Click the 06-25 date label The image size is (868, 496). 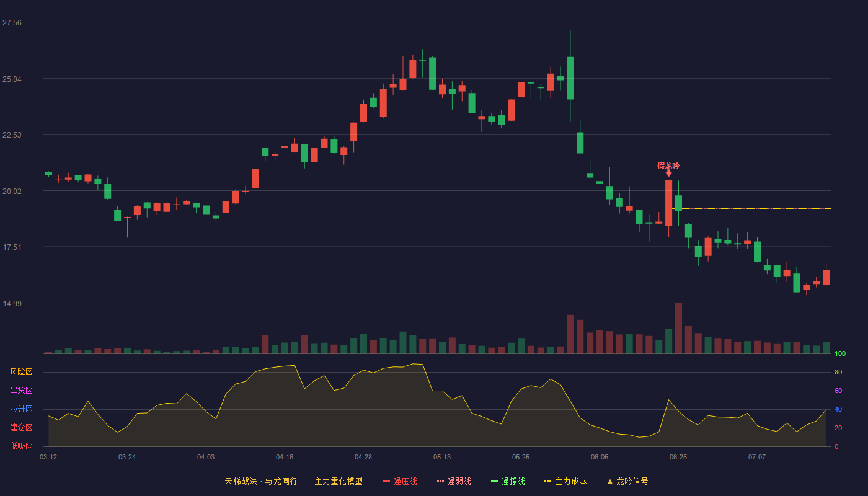[x=678, y=457]
